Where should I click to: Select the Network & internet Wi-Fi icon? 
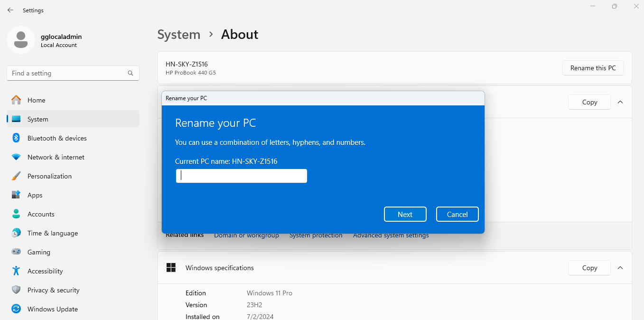coord(16,157)
